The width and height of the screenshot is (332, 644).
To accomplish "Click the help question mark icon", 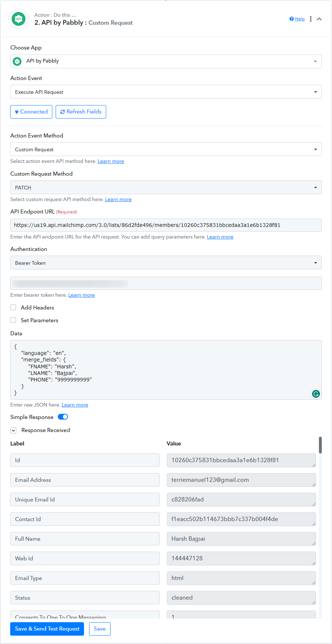I will pos(292,19).
